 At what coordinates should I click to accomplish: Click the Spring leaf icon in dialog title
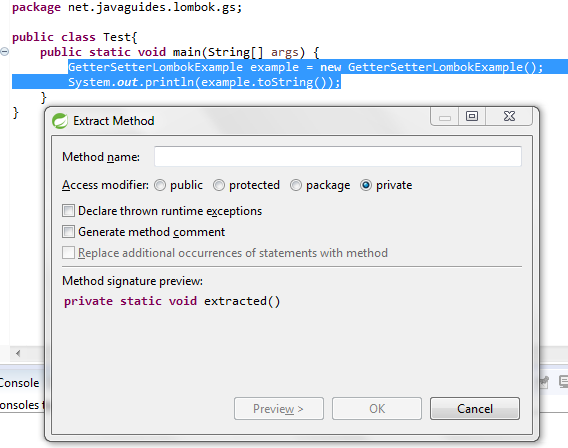(60, 121)
